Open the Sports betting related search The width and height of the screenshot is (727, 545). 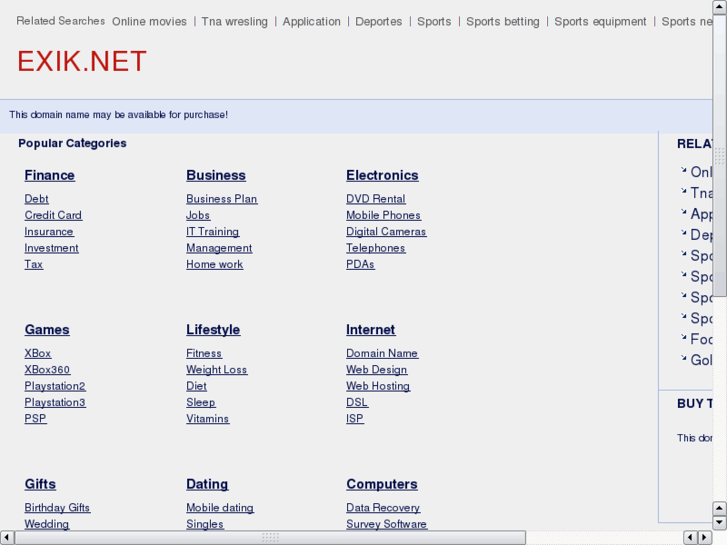pyautogui.click(x=503, y=21)
